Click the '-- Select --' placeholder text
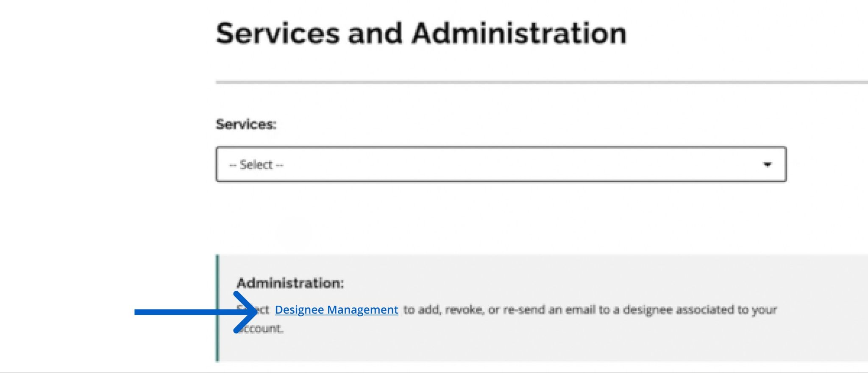868x373 pixels. tap(256, 164)
